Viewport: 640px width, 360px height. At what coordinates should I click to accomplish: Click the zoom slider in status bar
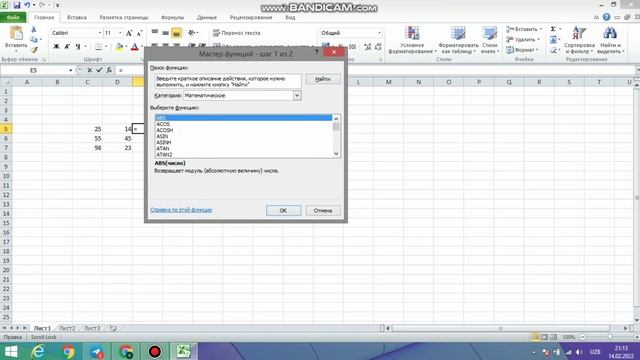610,337
